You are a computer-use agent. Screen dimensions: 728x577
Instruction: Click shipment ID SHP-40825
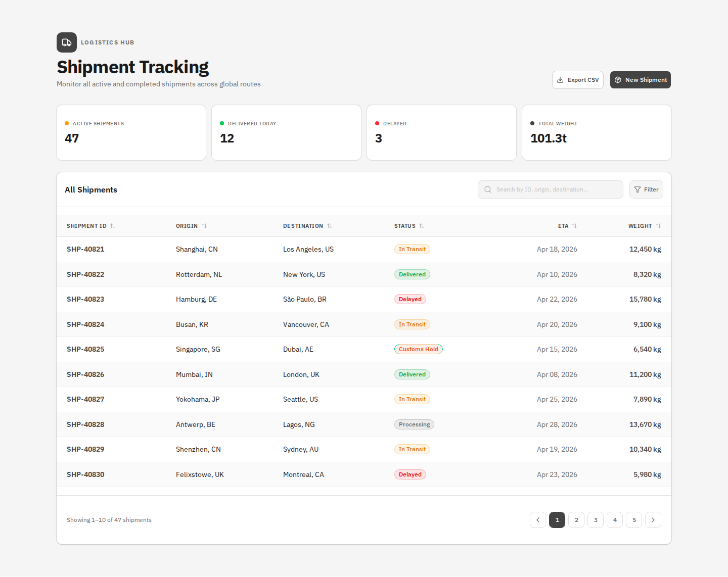coord(85,349)
